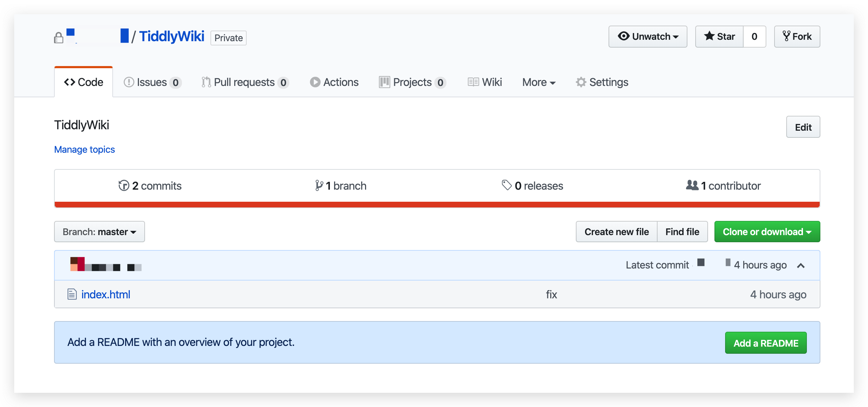View the 2 commits history
This screenshot has height=407, width=868.
pyautogui.click(x=150, y=185)
